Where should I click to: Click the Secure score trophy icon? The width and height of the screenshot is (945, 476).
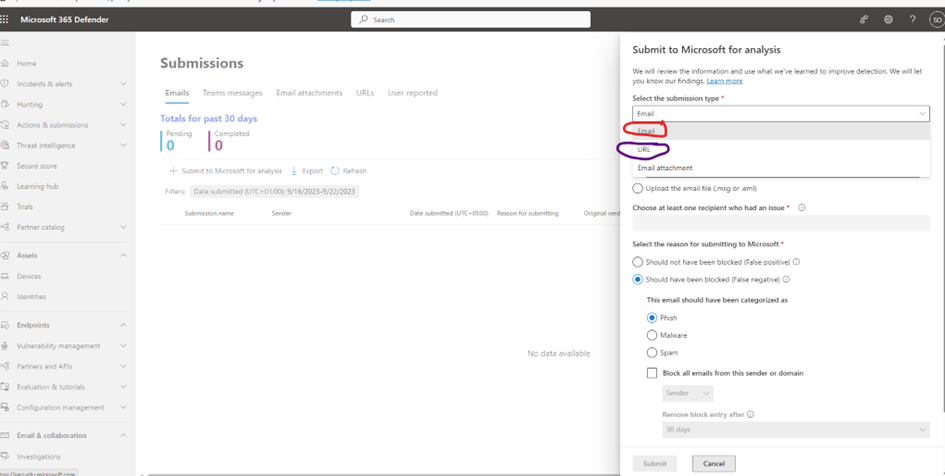pos(5,166)
